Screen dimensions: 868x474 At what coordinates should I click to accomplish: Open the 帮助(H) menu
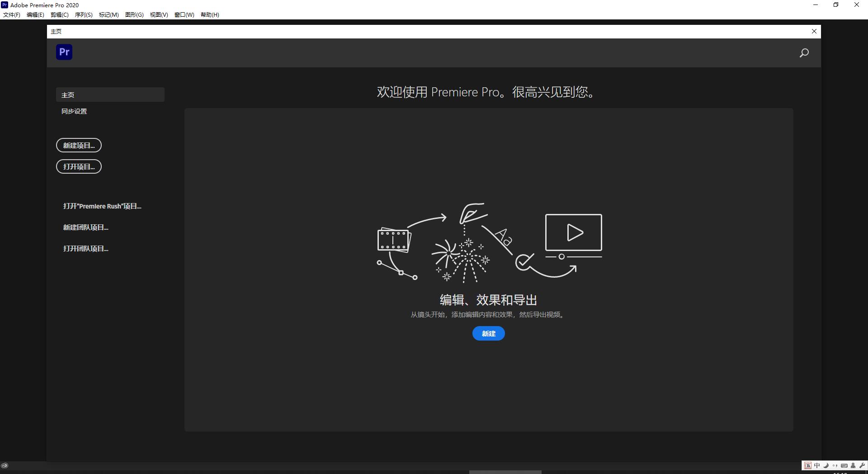point(210,14)
